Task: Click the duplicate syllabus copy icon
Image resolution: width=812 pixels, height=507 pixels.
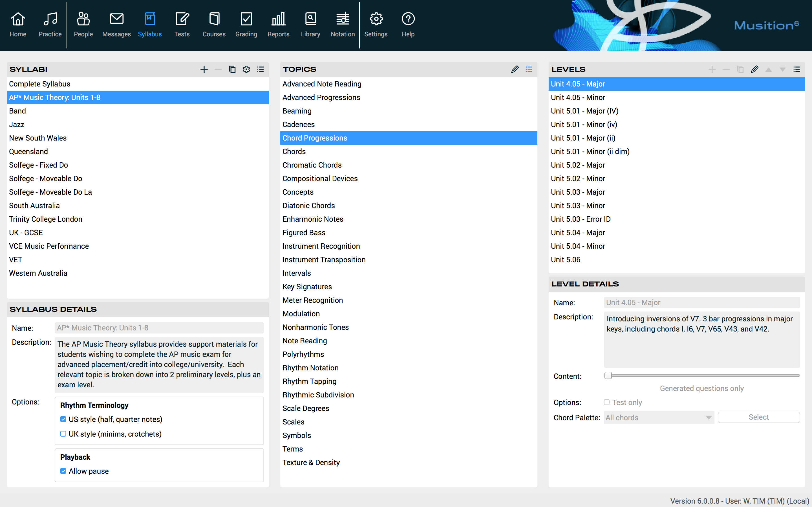Action: (x=232, y=69)
